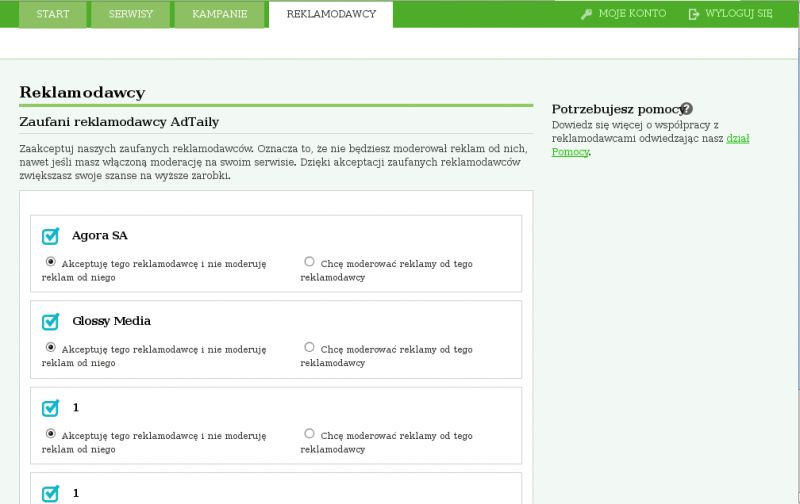The height and width of the screenshot is (504, 800).
Task: Open the START tab
Action: tap(53, 14)
